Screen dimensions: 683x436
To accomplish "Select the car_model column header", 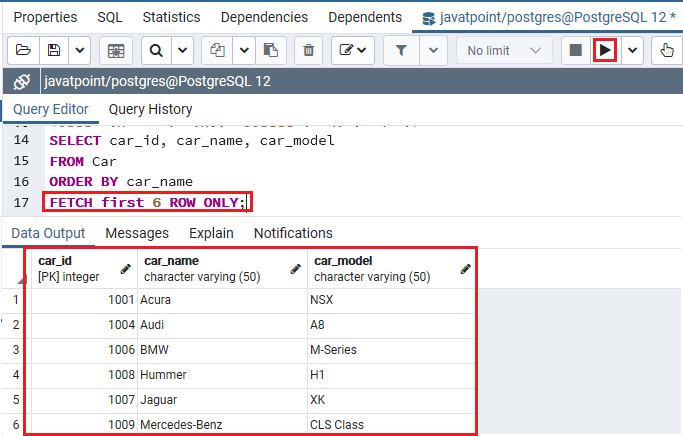I will pyautogui.click(x=391, y=269).
